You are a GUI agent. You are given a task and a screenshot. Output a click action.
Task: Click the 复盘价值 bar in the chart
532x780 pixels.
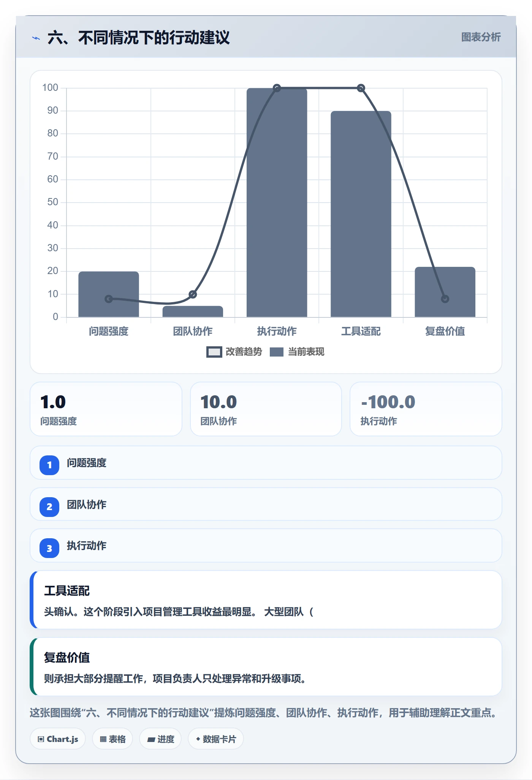pos(445,292)
